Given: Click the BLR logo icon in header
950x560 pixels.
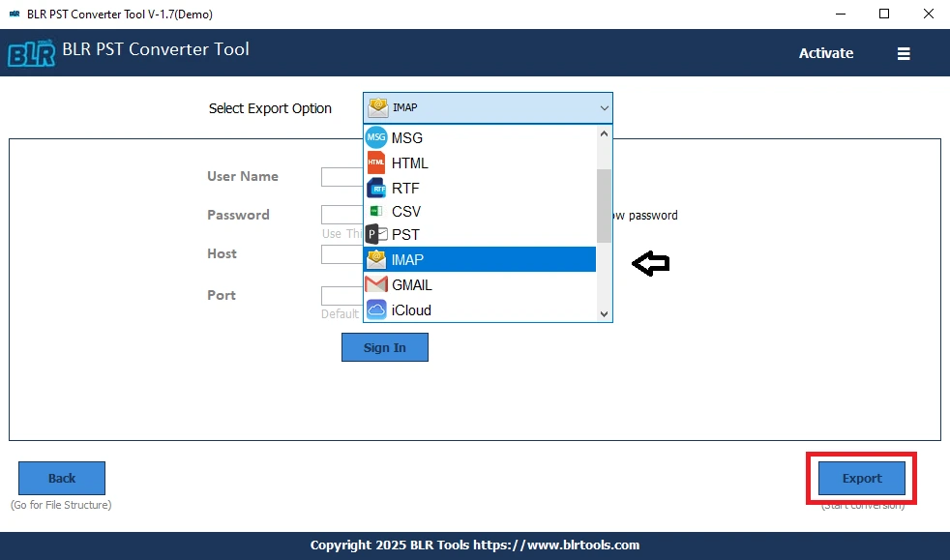Looking at the screenshot, I should click(32, 53).
